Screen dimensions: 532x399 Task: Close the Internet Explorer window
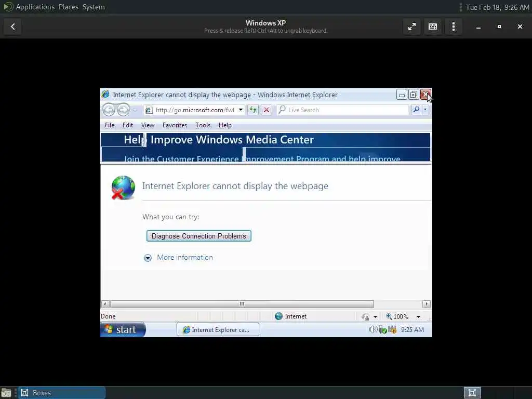[x=425, y=95]
